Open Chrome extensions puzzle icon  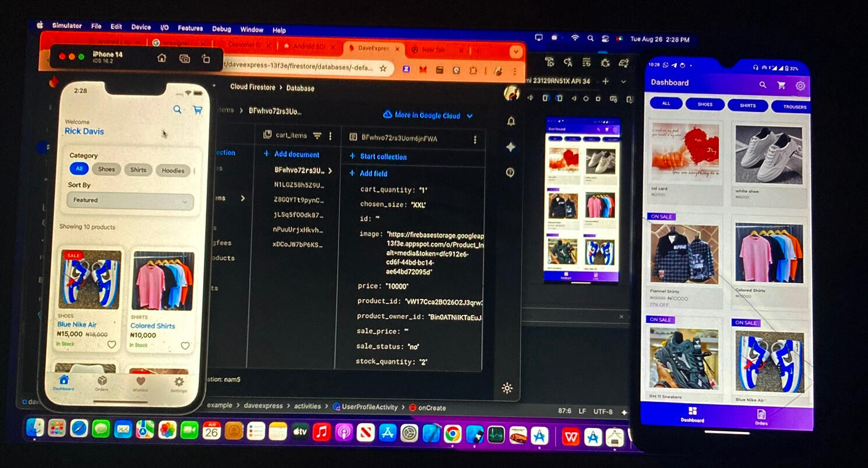tap(473, 70)
